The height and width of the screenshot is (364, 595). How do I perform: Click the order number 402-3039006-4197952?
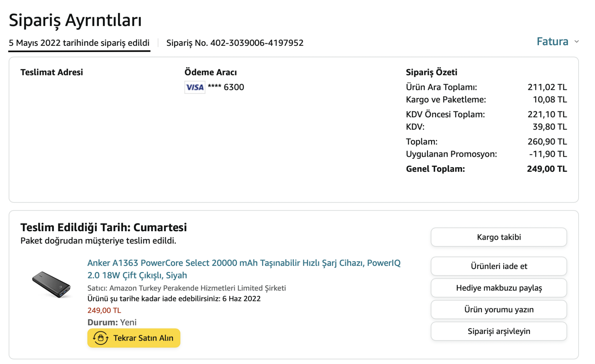257,43
